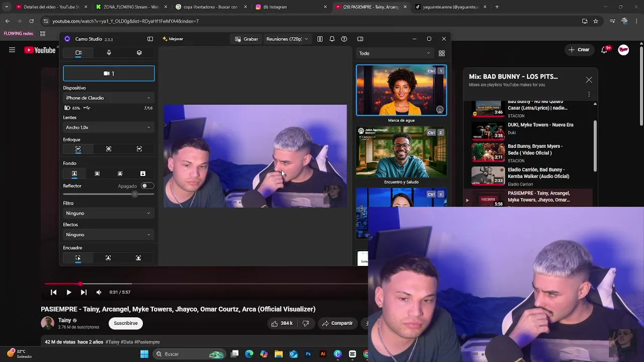The image size is (644, 362).
Task: Select the Ctrl 3 overlay thumbnail
Action: coord(401,197)
